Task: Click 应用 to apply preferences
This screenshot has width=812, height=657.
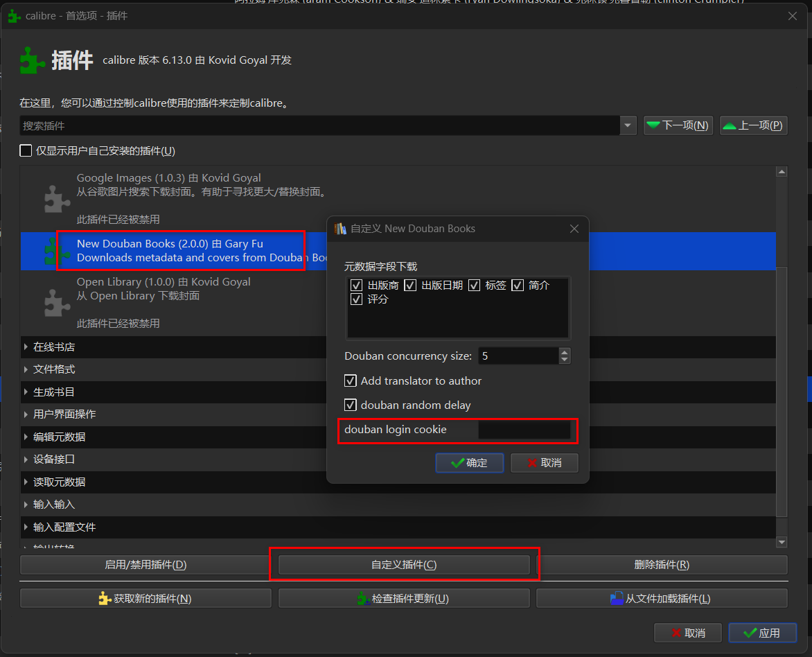Action: [x=762, y=633]
